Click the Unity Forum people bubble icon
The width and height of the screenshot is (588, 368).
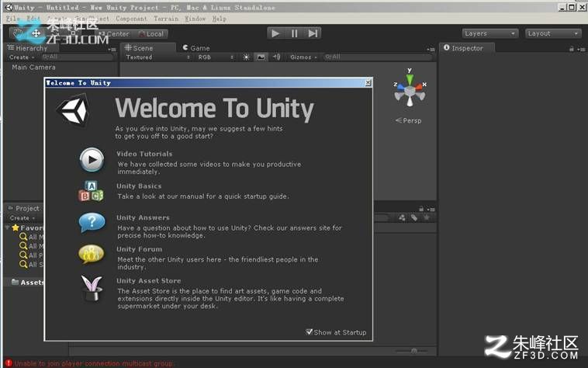coord(91,254)
